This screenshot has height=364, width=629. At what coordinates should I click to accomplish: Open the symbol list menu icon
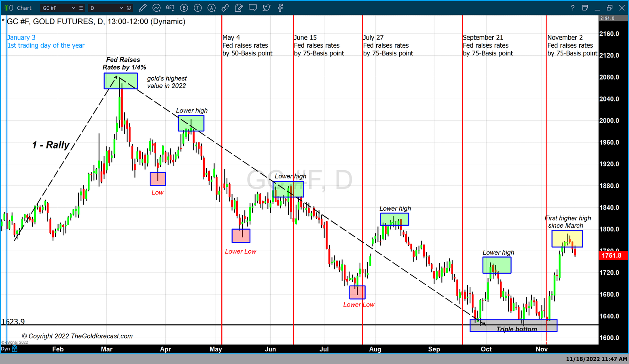pyautogui.click(x=81, y=8)
